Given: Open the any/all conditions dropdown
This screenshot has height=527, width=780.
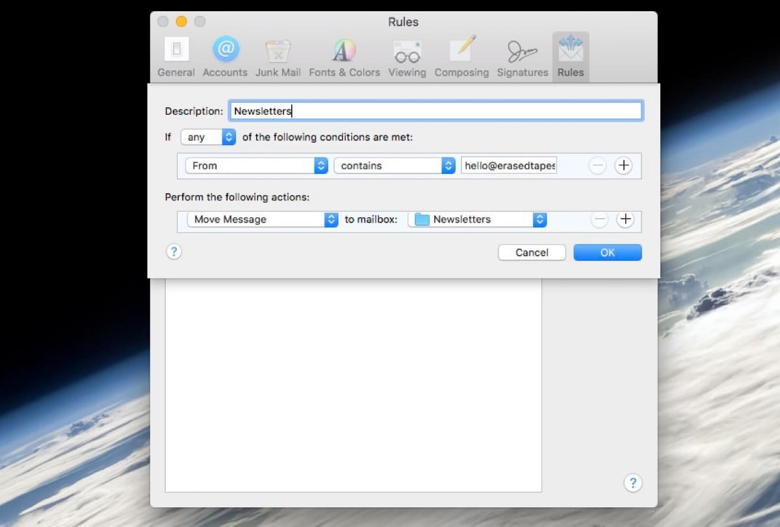Looking at the screenshot, I should [208, 137].
